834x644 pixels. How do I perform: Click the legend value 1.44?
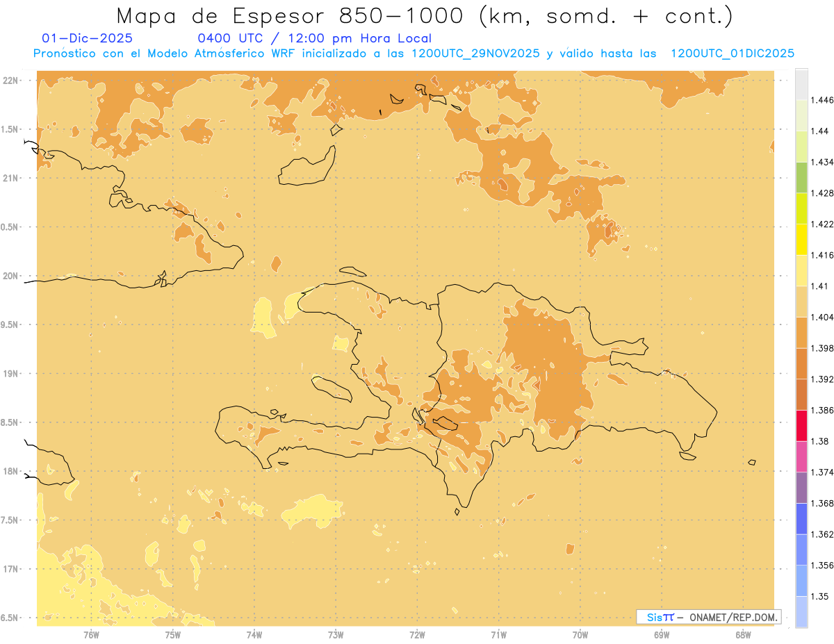coord(819,131)
